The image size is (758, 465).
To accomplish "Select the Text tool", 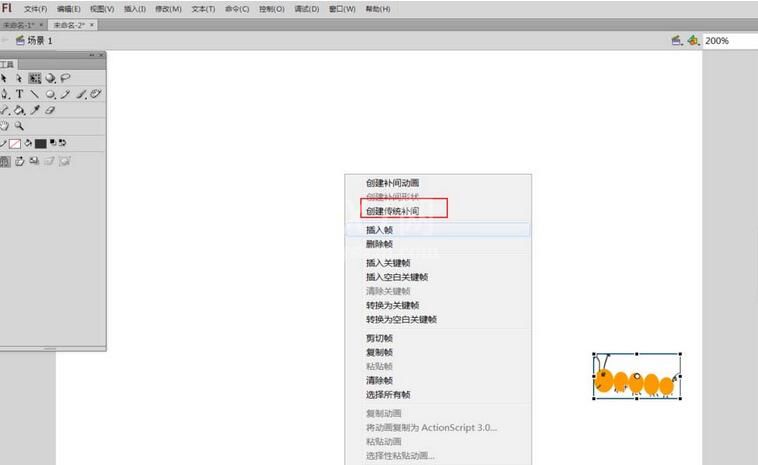I will (19, 94).
